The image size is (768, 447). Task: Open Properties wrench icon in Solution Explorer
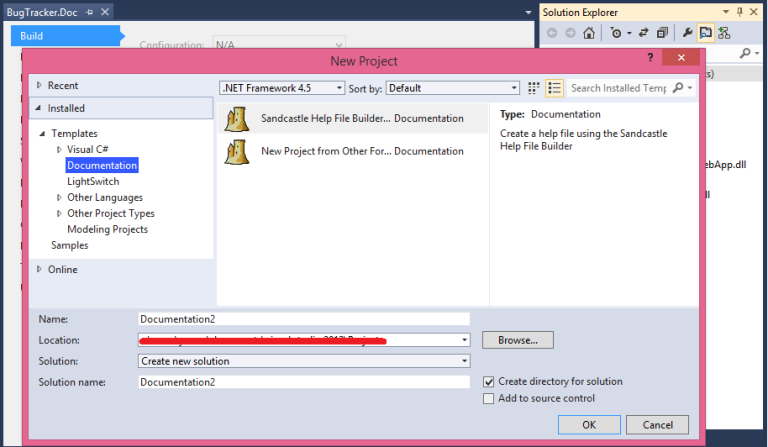click(687, 33)
